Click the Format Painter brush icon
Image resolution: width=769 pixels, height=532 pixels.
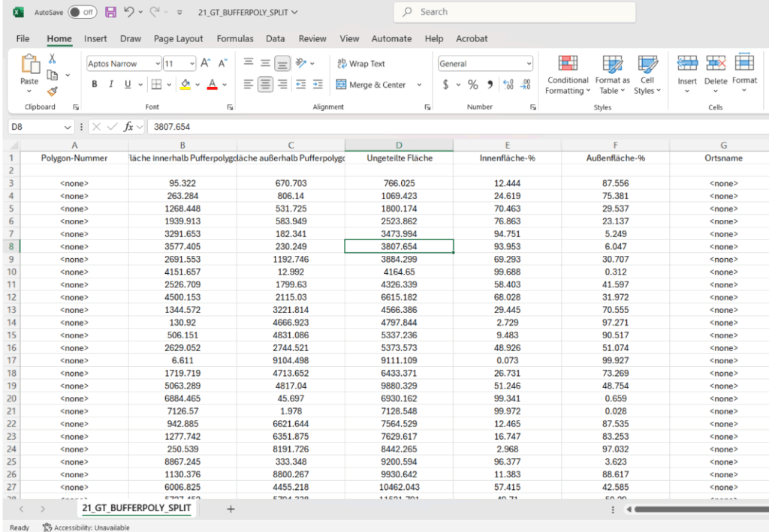(x=53, y=91)
